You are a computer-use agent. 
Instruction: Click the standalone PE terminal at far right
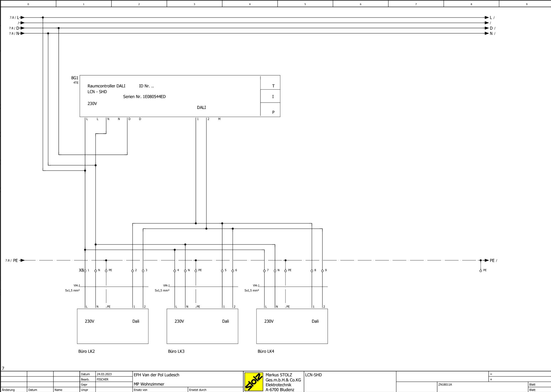click(x=481, y=271)
